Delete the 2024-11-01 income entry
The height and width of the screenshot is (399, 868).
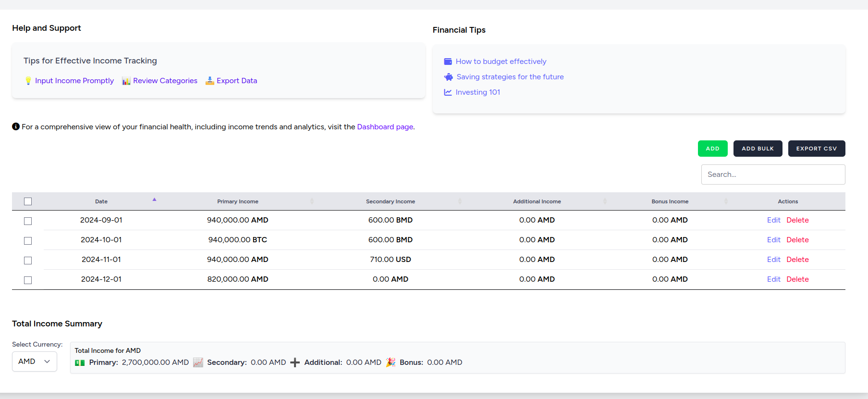pos(797,260)
